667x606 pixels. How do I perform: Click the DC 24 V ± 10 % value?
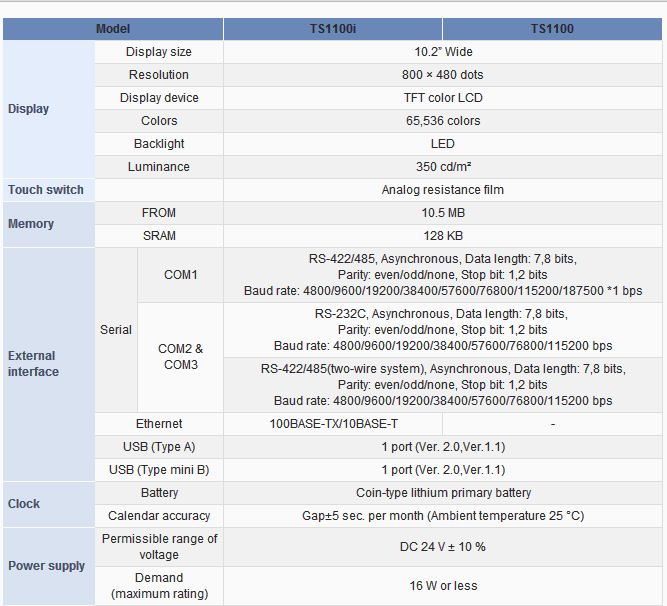[442, 547]
